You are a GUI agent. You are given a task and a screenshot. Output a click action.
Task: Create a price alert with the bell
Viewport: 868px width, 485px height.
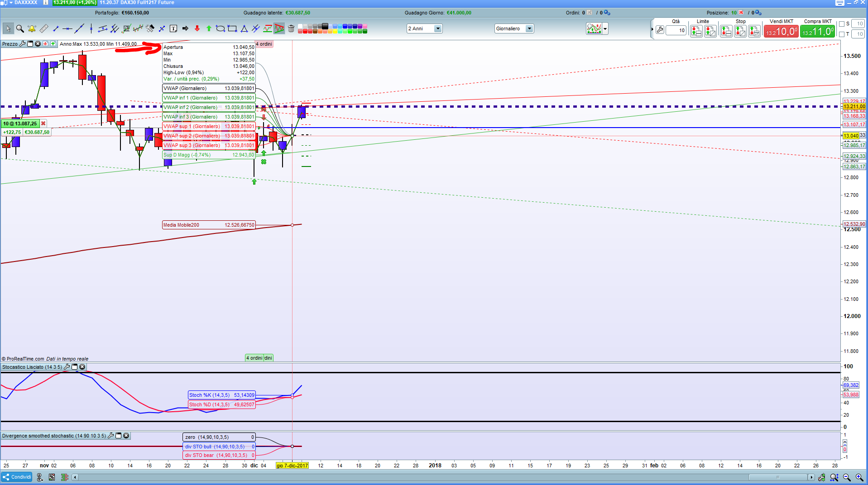pyautogui.click(x=32, y=29)
